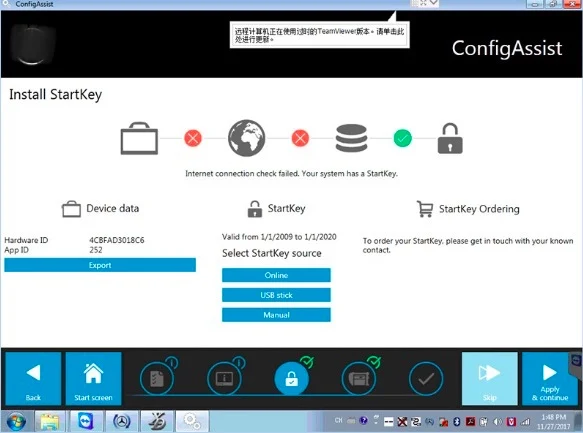Jump to the final checkmark step
Screen dimensions: 583x433
coord(426,379)
